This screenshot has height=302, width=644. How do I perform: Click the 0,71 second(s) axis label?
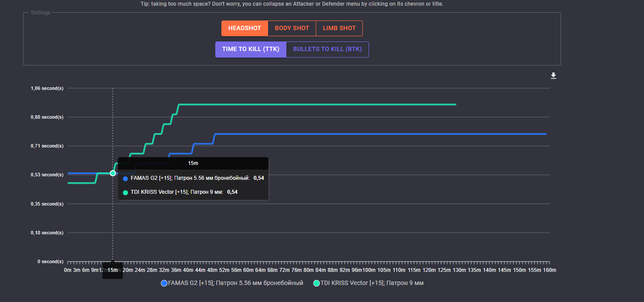tap(47, 146)
